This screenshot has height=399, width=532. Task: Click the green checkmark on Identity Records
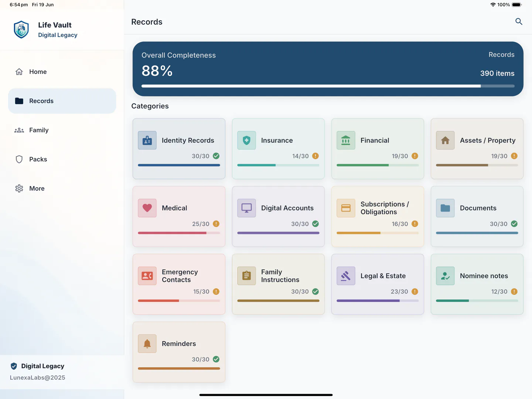tap(216, 156)
